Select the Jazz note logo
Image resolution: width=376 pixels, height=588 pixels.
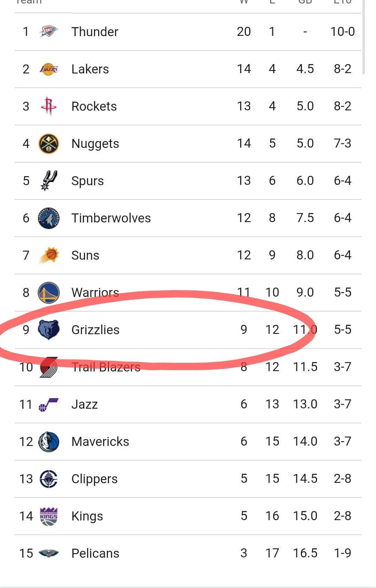point(49,404)
